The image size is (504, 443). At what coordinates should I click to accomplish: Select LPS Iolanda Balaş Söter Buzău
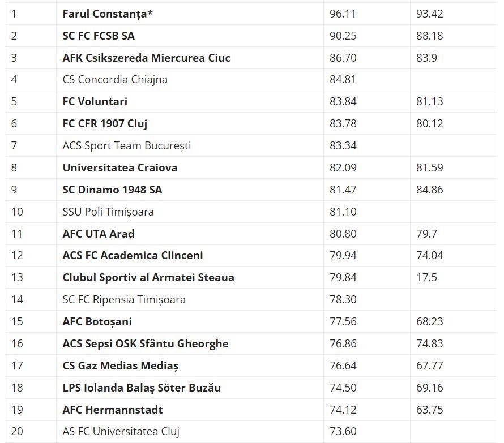pos(142,388)
